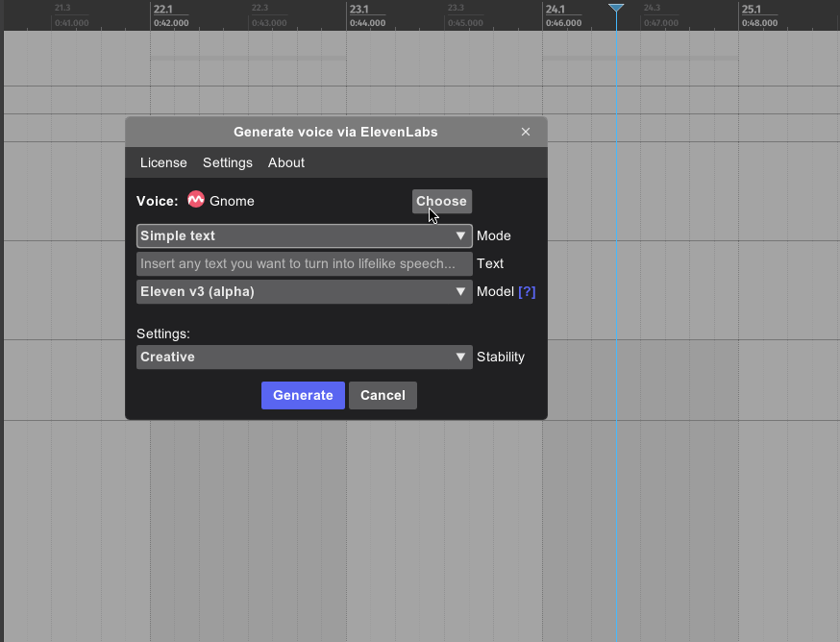Expand the Creative stability dropdown
Viewport: 840px width, 642px height.
[305, 357]
